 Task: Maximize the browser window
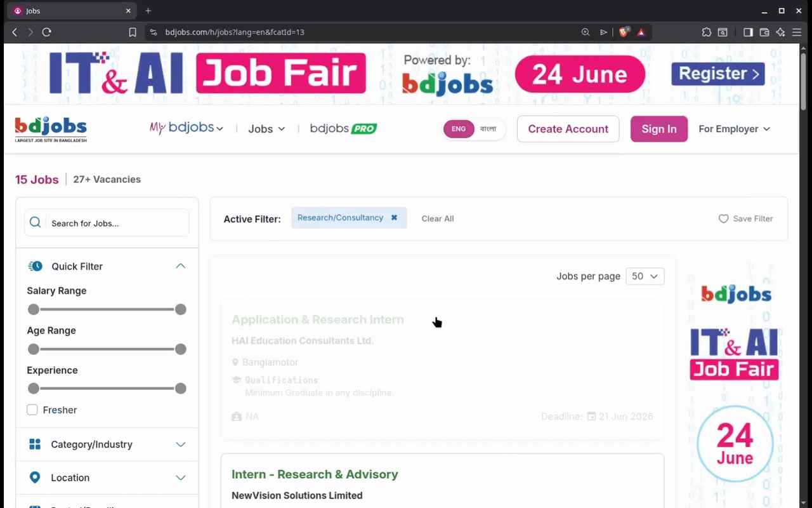tap(782, 11)
